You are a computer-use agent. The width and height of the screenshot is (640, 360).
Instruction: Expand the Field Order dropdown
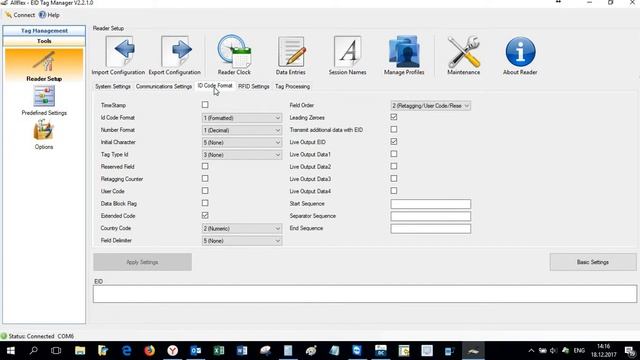pyautogui.click(x=431, y=106)
